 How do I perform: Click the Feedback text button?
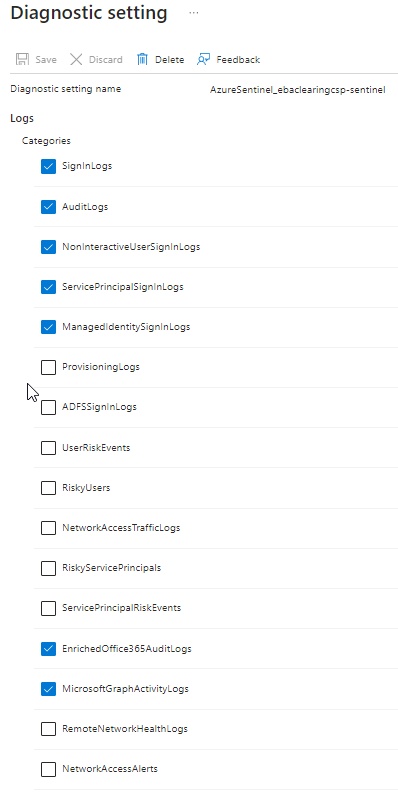[x=238, y=60]
